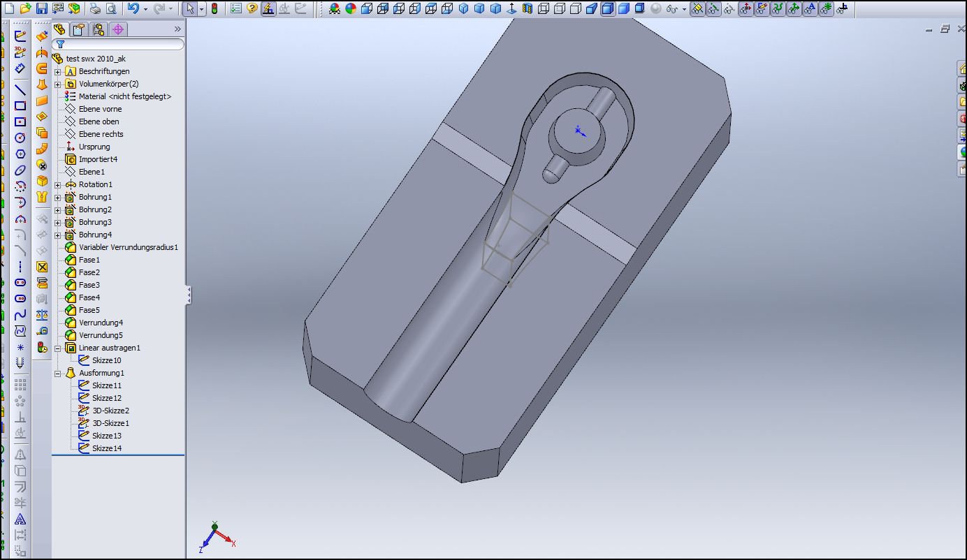
Task: Select Material <nicht festgelegt> in the tree
Action: tap(125, 96)
